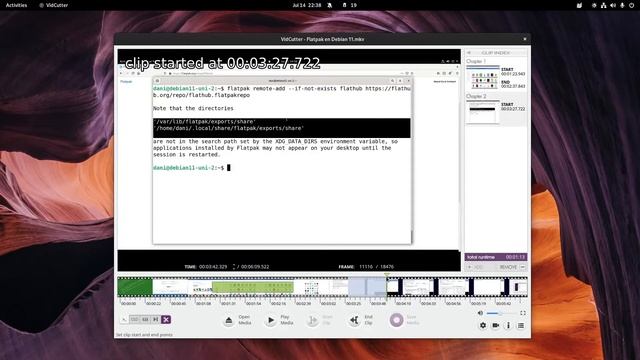
Task: Click the time spinner arrows
Action: coord(234,267)
